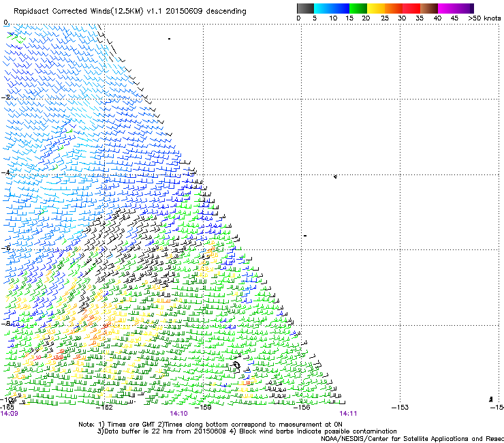504x443 pixels.
Task: Click the '-165' longitude axis label
Action: (7, 408)
